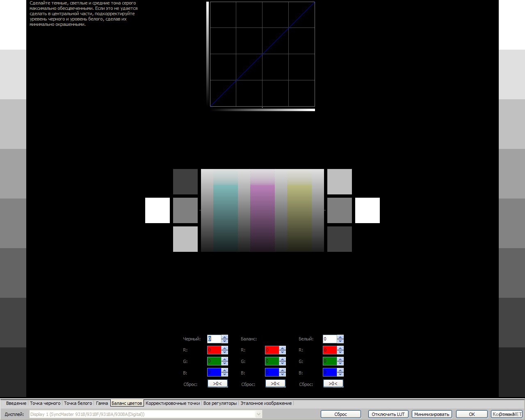Lower red value in Черный column

click(224, 352)
